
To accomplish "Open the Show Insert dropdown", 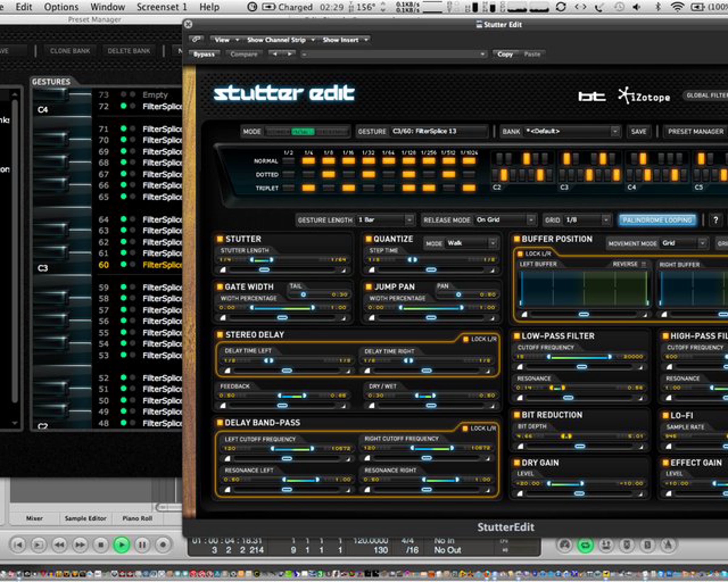I will 345,40.
